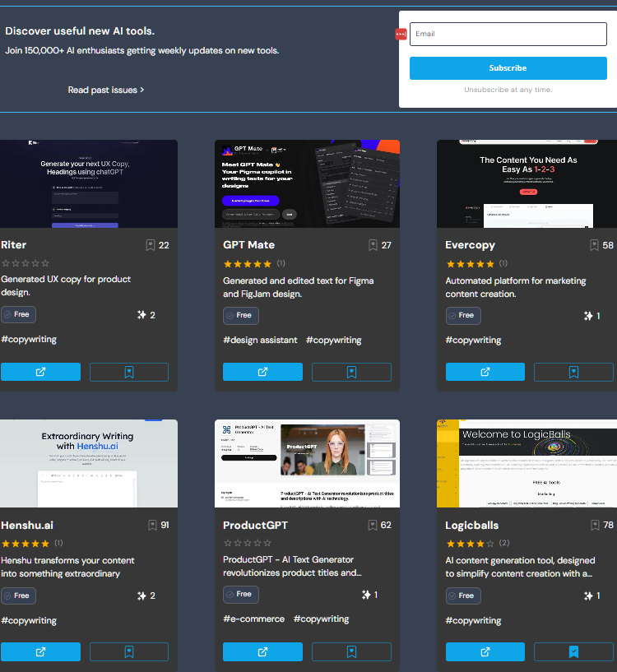Click the Henshu.ai screenshot thumbnail
This screenshot has width=617, height=672.
pos(89,463)
